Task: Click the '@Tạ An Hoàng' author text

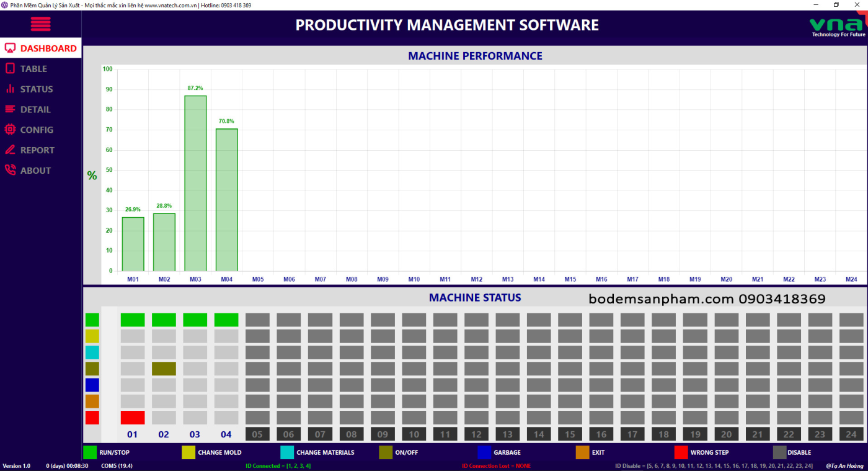Action: (844, 466)
